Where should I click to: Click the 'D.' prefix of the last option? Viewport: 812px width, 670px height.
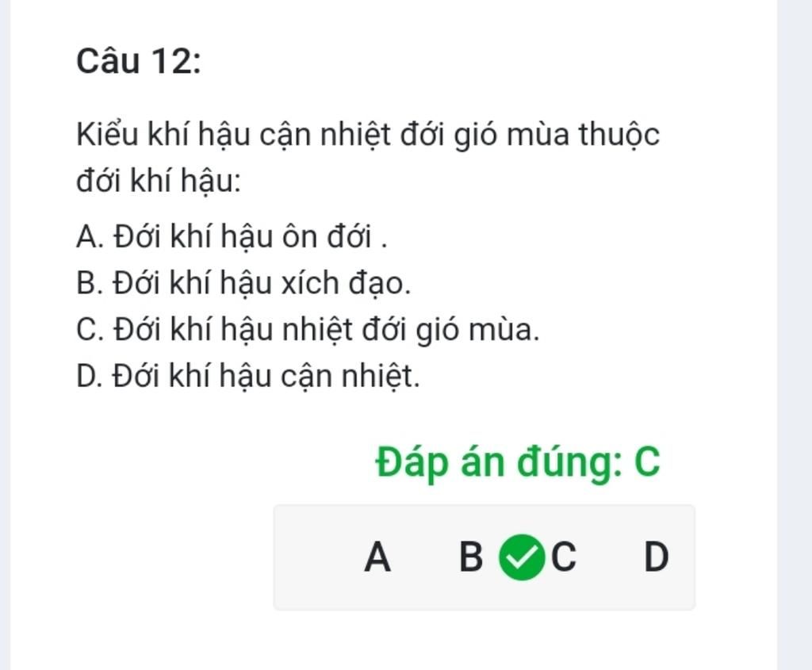[90, 377]
